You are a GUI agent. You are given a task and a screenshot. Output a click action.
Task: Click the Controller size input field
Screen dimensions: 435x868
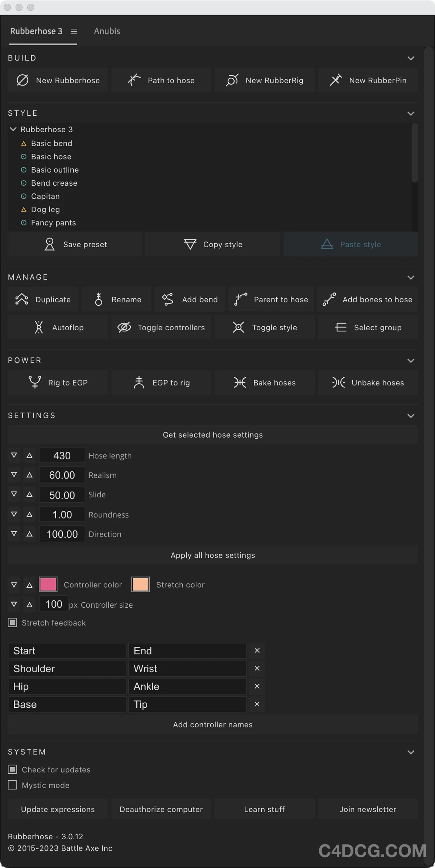coord(54,604)
